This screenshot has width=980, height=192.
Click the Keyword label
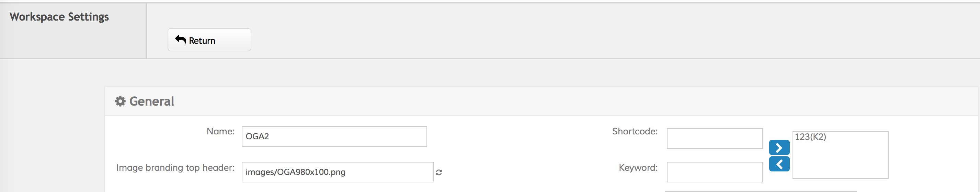pyautogui.click(x=638, y=168)
